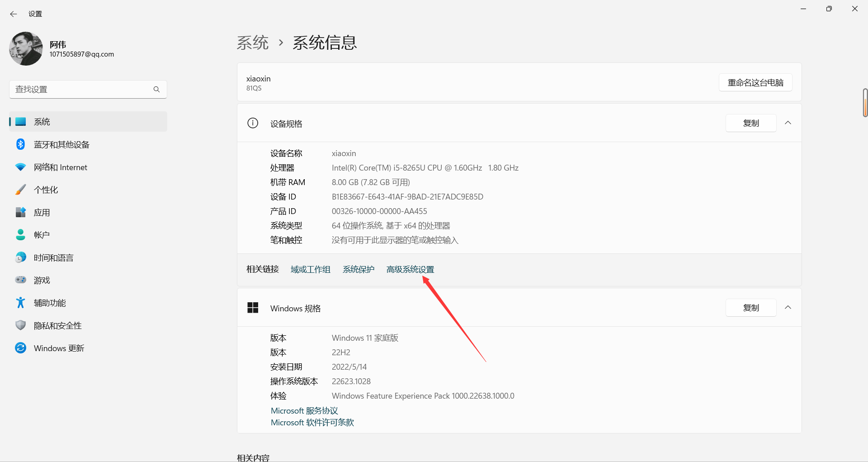Open the user profile avatar picture

pyautogui.click(x=26, y=48)
